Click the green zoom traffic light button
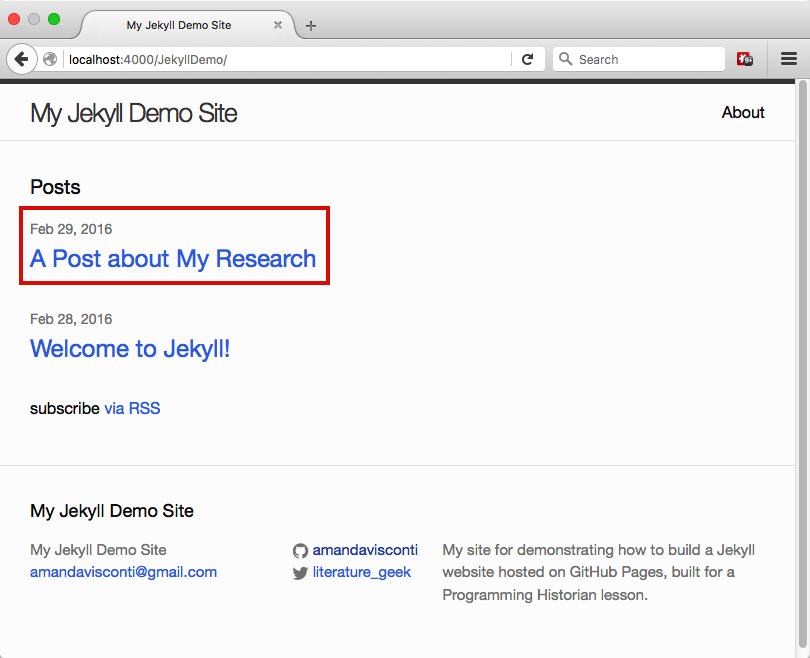This screenshot has width=810, height=658. [x=55, y=18]
